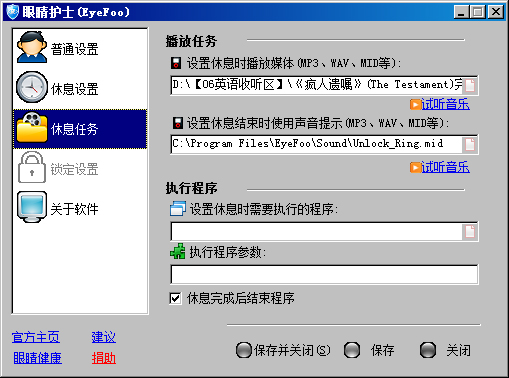Open 关于软件 via the monitor icon
The height and width of the screenshot is (378, 509).
[32, 207]
